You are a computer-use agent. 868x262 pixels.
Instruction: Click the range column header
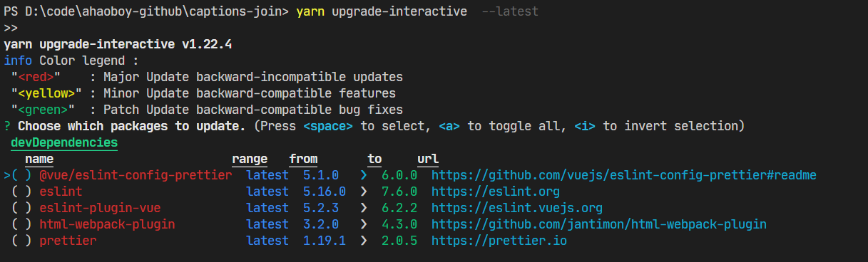[250, 159]
